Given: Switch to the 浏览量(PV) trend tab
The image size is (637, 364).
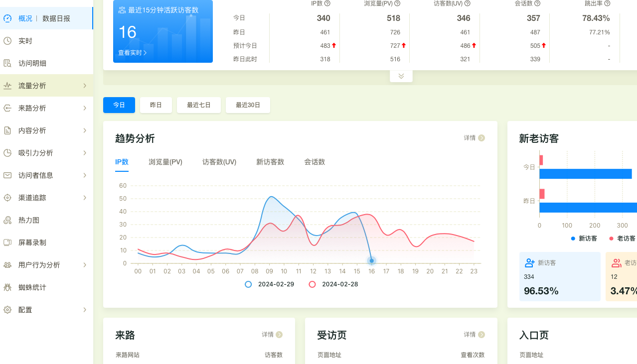Looking at the screenshot, I should click(165, 162).
